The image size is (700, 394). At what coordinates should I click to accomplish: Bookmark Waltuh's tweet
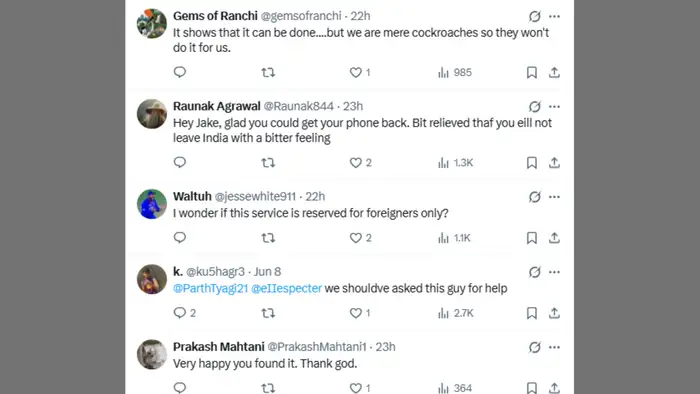(531, 238)
